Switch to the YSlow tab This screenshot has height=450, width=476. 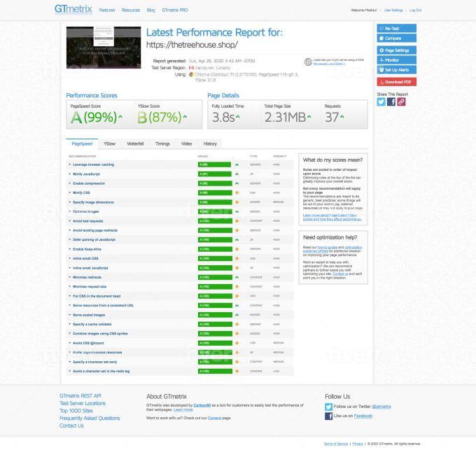pyautogui.click(x=110, y=144)
